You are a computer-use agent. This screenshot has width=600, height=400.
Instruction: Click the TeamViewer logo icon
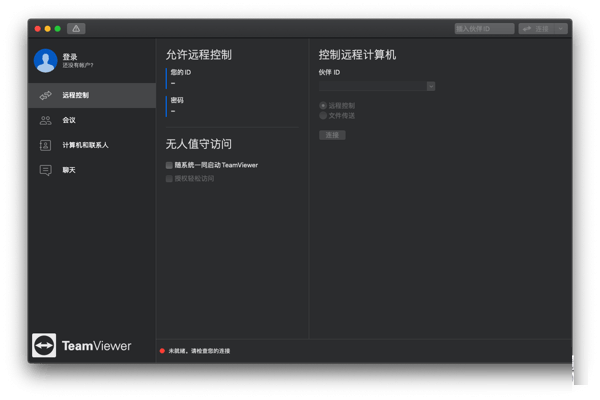44,345
